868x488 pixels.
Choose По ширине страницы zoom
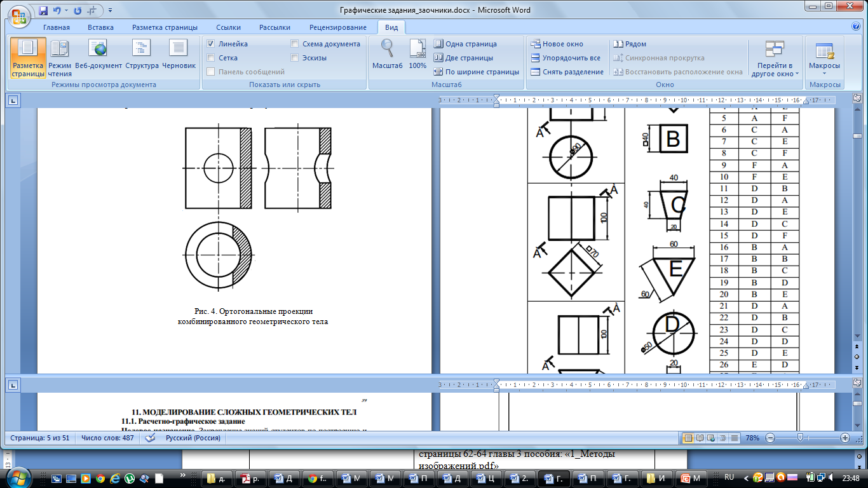tap(477, 72)
